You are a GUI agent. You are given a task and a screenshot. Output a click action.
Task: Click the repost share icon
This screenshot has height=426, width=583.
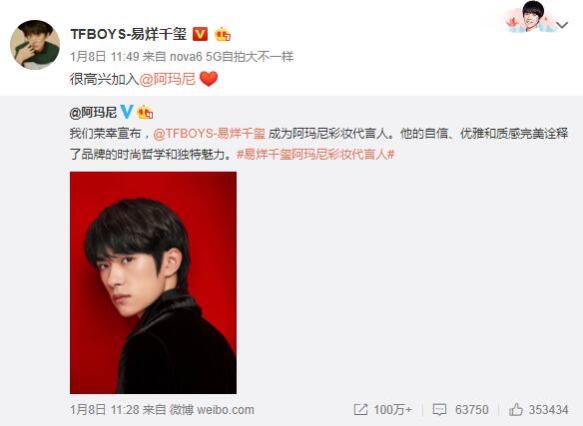pos(360,409)
